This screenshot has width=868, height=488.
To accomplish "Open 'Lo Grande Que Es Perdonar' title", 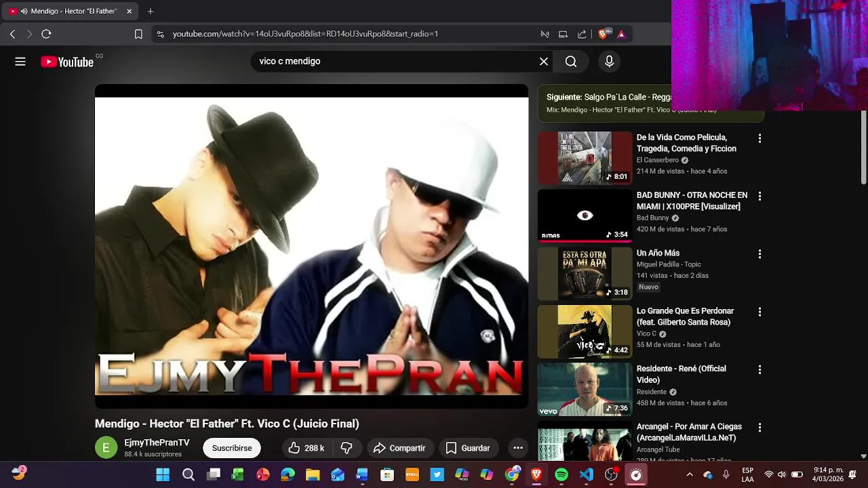I will pos(685,317).
